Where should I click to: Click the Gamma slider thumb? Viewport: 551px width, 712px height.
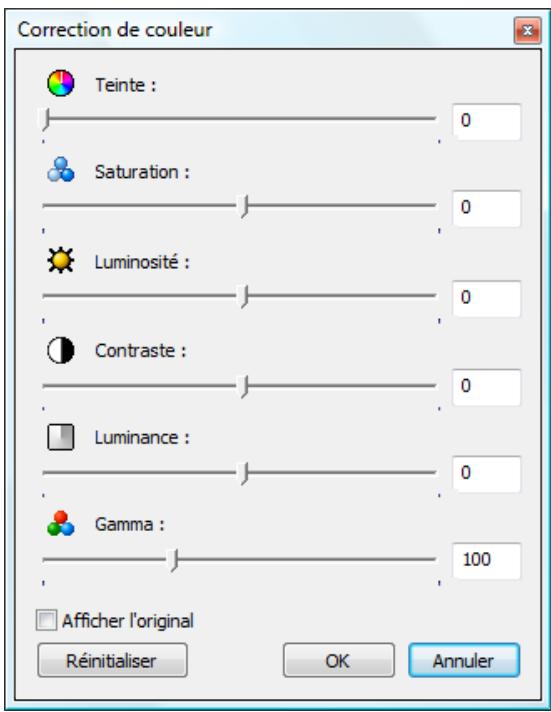(x=174, y=561)
